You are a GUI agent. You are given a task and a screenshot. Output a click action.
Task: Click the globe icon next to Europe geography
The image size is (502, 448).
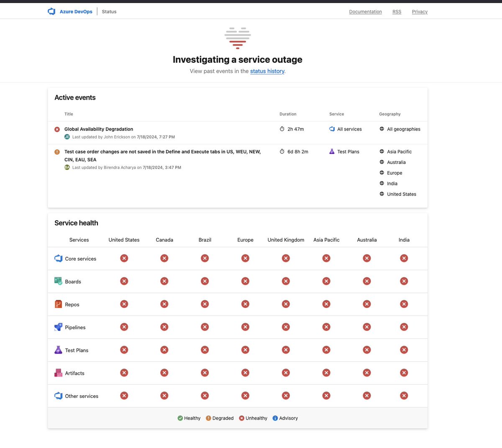[x=382, y=172]
